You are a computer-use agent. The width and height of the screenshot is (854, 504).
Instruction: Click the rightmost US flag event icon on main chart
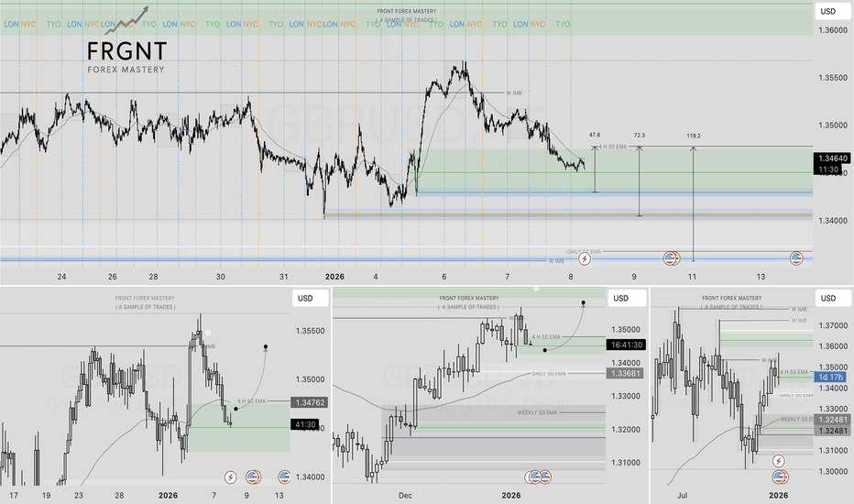[794, 258]
